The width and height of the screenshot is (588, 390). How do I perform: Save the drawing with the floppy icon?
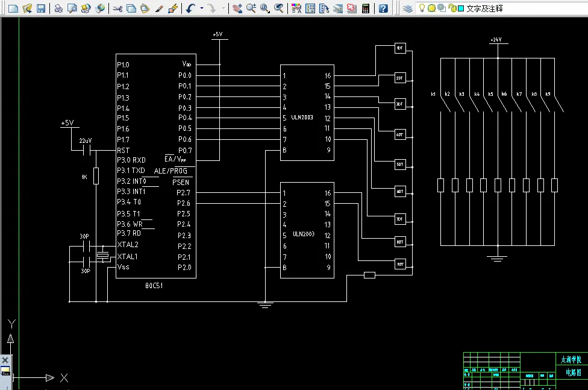(x=41, y=8)
